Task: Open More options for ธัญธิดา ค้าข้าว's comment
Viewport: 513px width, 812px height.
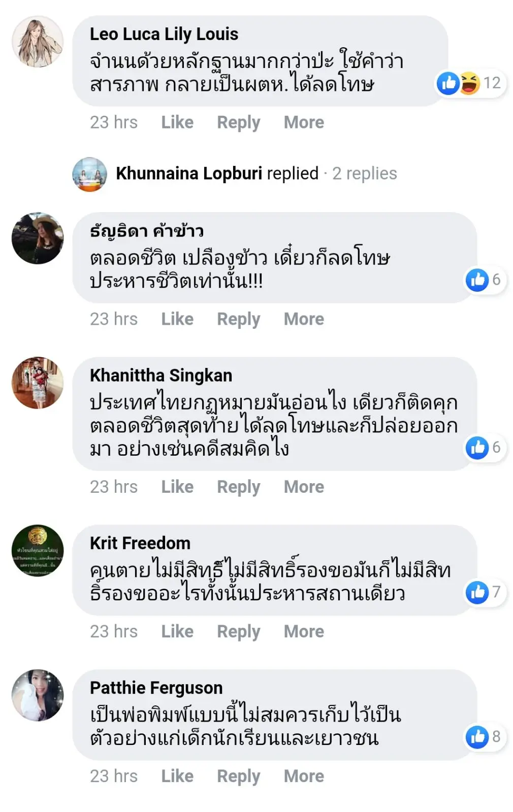Action: [x=304, y=319]
